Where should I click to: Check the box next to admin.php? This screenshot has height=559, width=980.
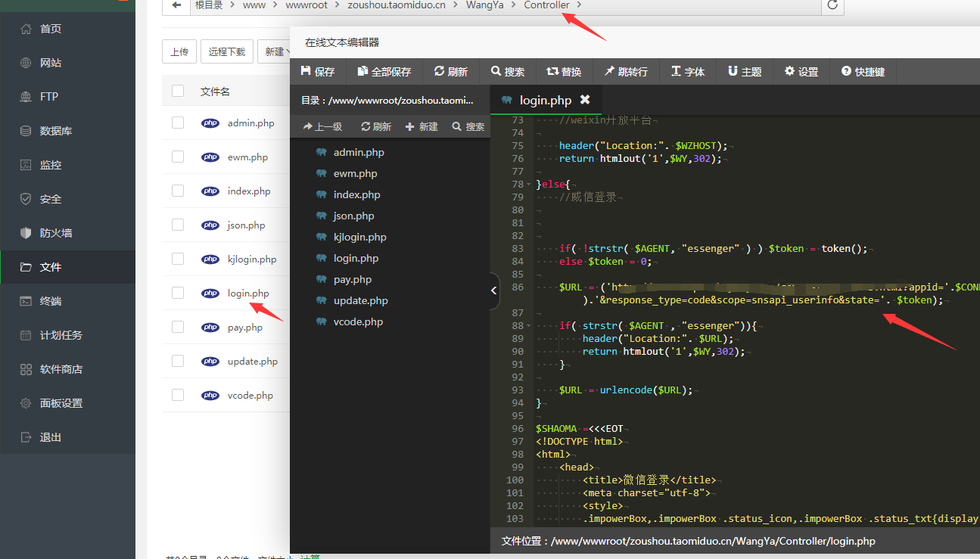click(178, 123)
